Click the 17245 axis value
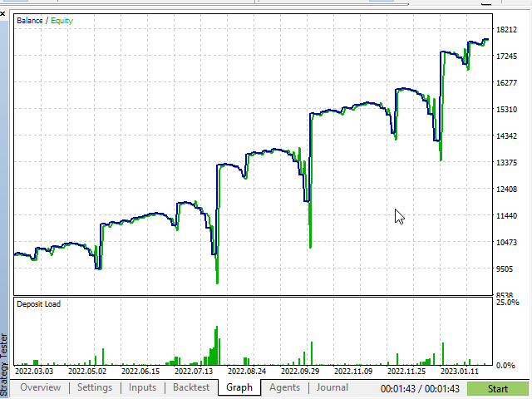532x399 pixels. 506,56
